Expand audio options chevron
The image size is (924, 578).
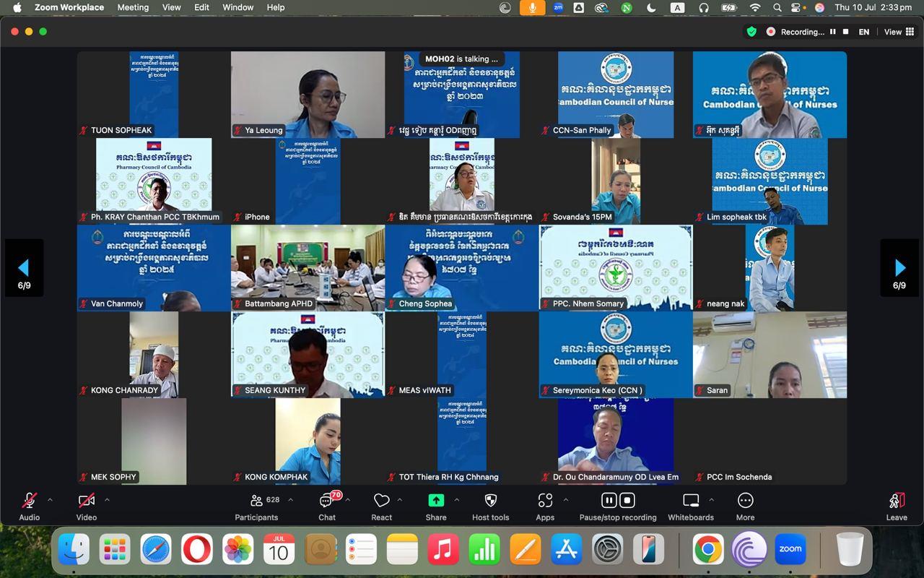click(x=50, y=500)
